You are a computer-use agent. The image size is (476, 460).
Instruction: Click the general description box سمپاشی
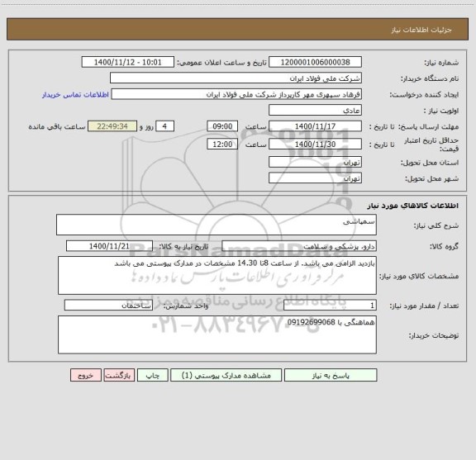(217, 225)
